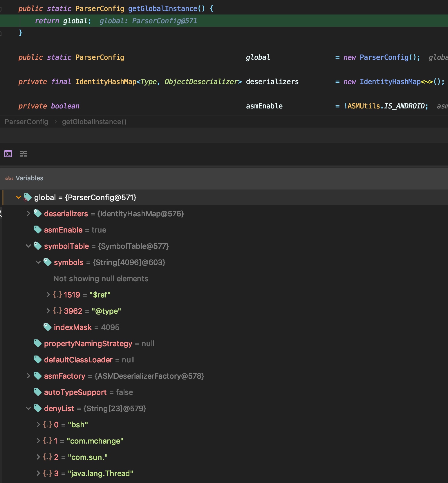The width and height of the screenshot is (448, 483).
Task: Click the tag icon next to deserializers
Action: coord(37,213)
